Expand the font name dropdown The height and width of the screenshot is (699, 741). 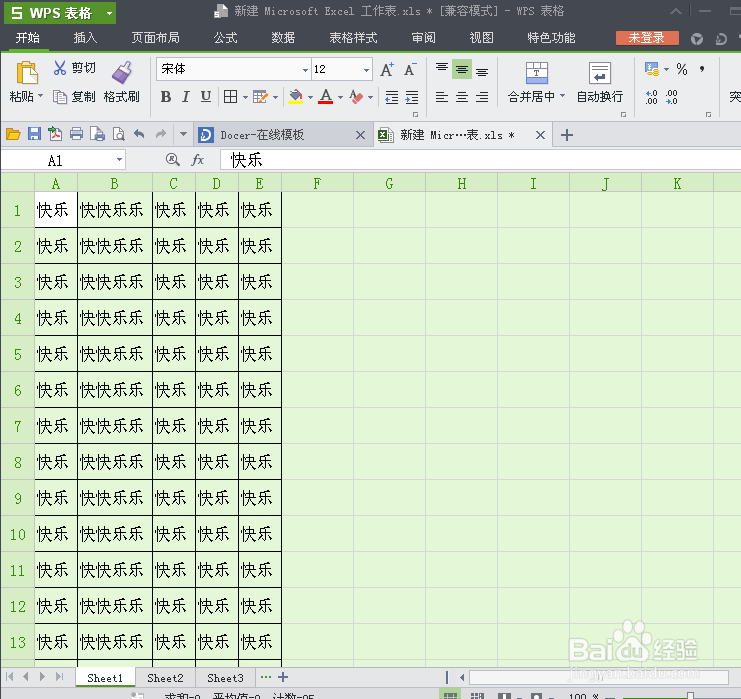coord(305,70)
